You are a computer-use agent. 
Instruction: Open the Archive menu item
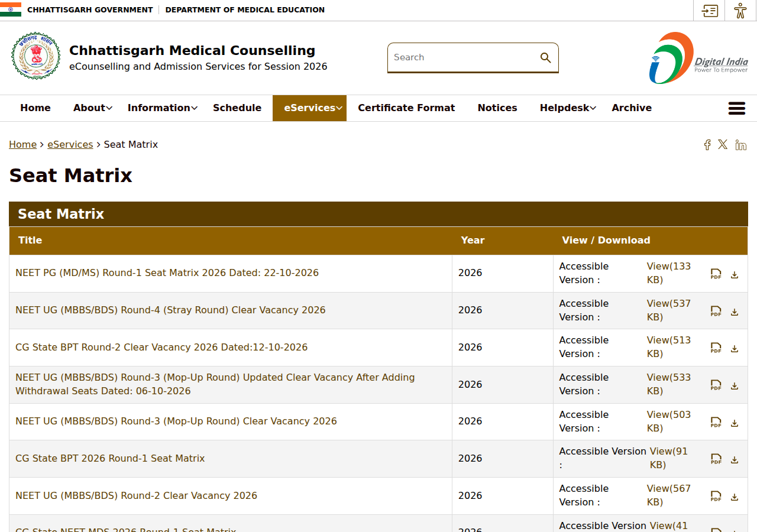tap(632, 108)
